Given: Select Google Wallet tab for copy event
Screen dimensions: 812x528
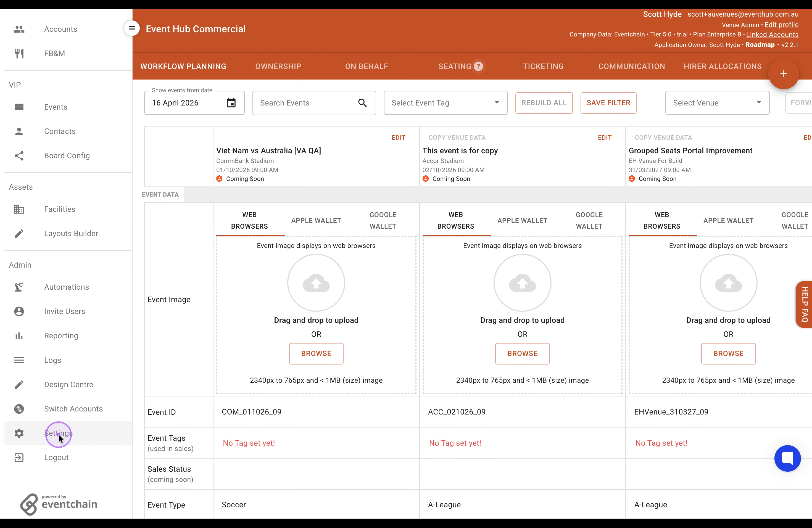Looking at the screenshot, I should 589,221.
